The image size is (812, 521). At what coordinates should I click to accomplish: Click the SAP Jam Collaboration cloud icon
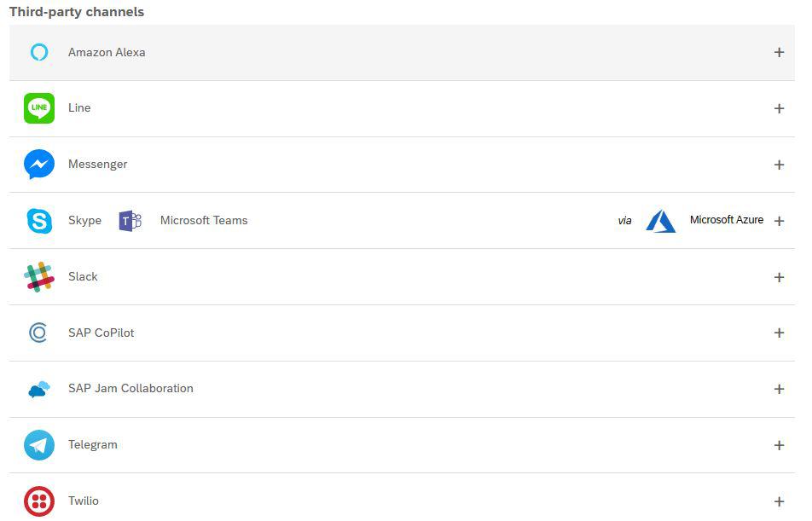(39, 390)
